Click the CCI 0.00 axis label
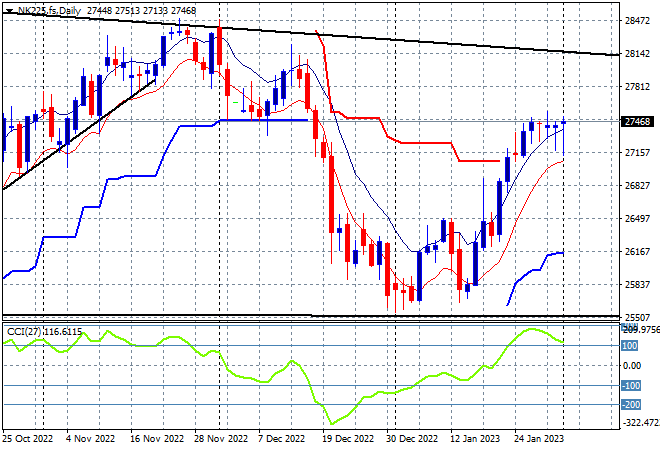Image resolution: width=660 pixels, height=450 pixels. click(632, 366)
